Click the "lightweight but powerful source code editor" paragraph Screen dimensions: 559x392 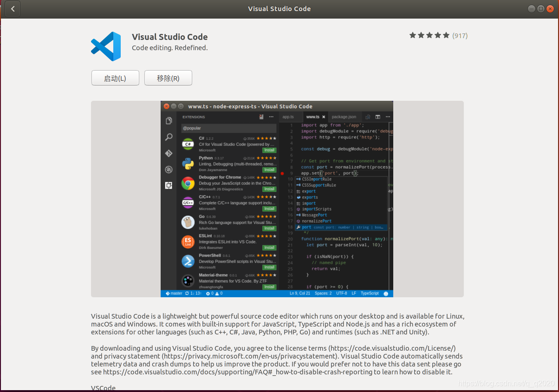[x=278, y=324]
